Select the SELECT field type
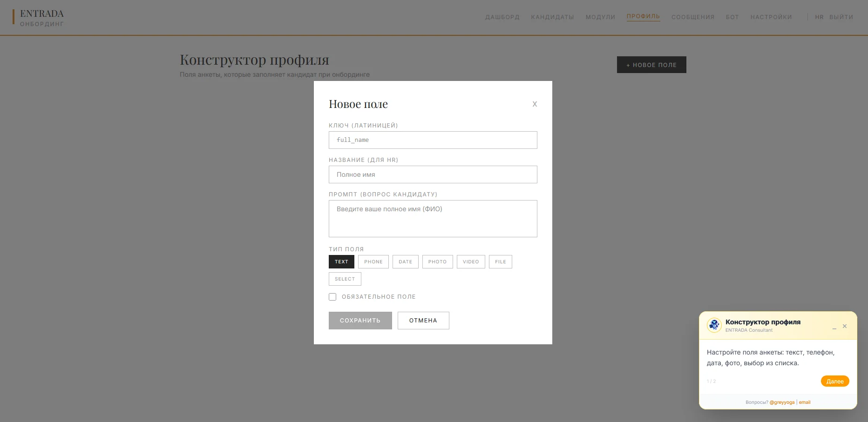Image resolution: width=868 pixels, height=422 pixels. [x=345, y=279]
